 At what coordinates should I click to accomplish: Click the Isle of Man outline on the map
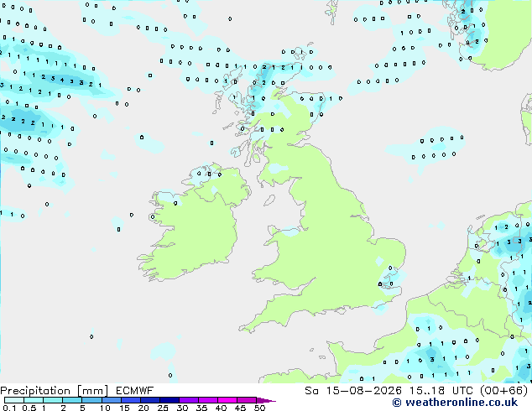pos(269,200)
